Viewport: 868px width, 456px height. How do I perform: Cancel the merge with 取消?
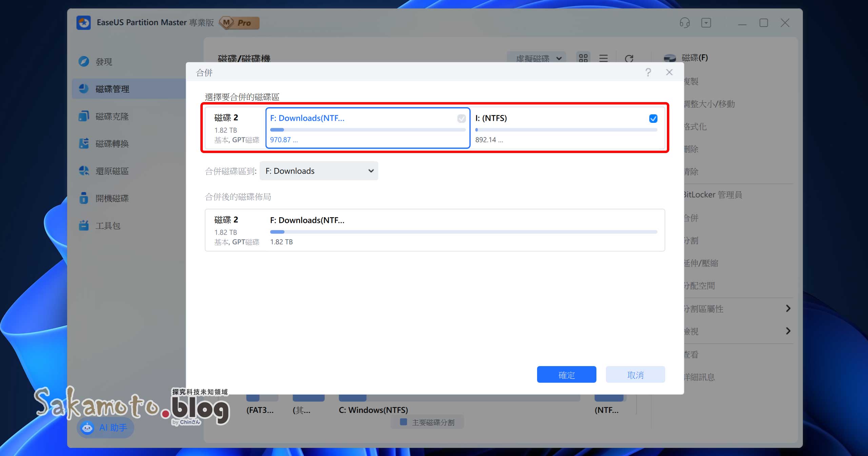coord(635,374)
